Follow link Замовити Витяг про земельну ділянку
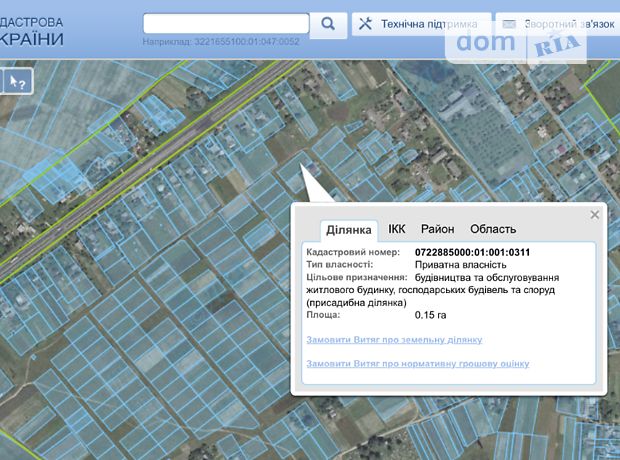Screen dimensions: 620x460 (394, 340)
